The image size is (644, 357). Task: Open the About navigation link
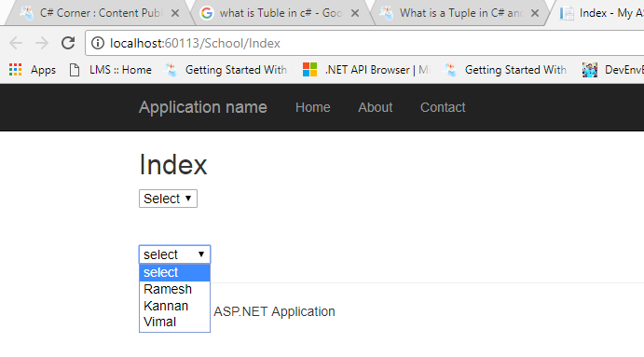(375, 107)
